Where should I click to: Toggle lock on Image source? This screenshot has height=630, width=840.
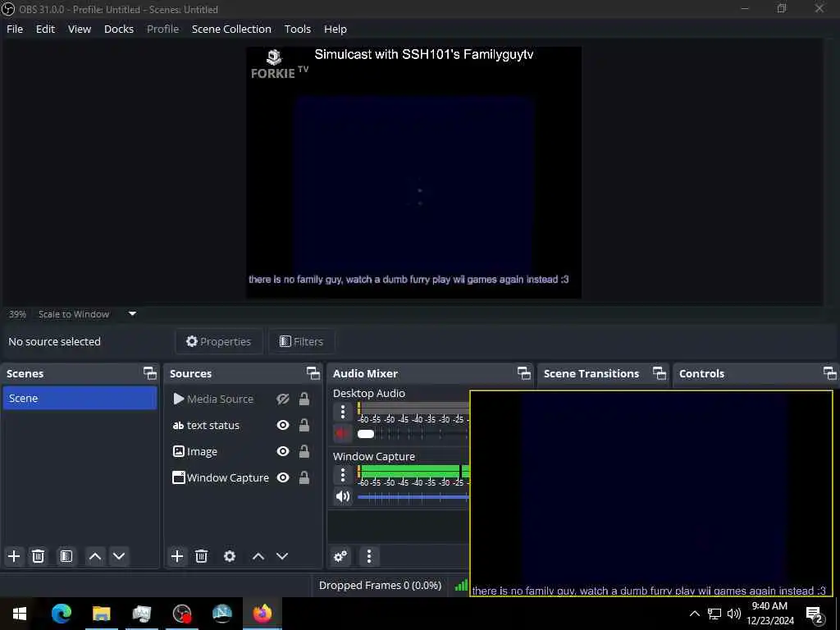tap(304, 452)
